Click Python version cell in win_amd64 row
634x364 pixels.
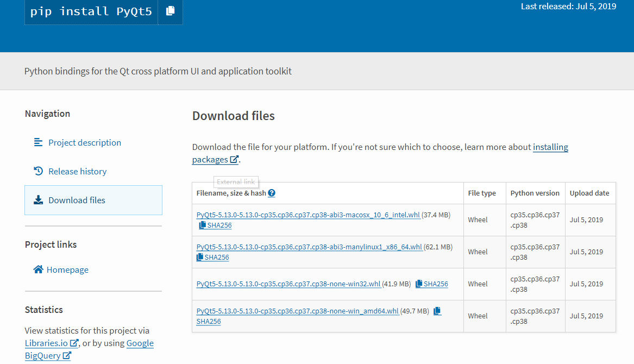tap(535, 316)
